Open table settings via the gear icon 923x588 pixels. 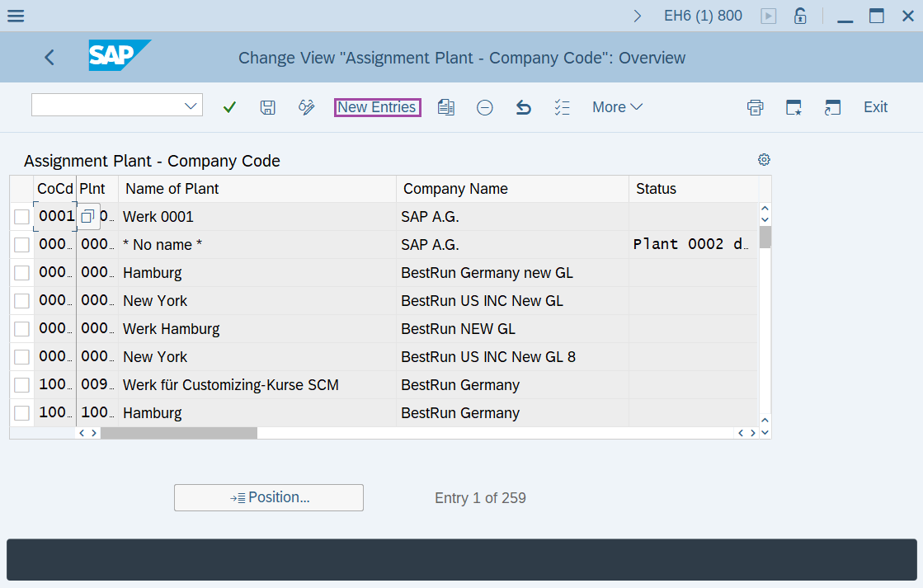pos(764,159)
